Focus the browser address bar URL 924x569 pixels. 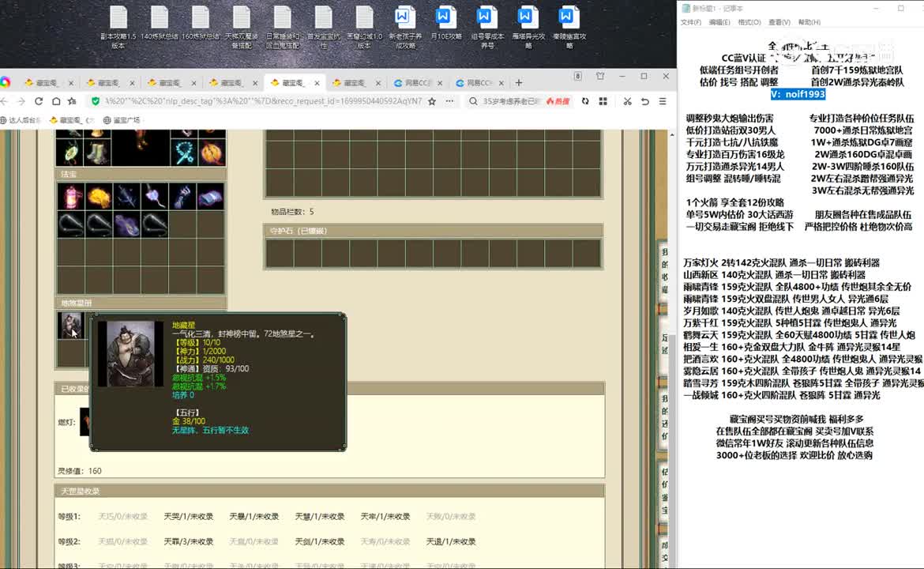pos(263,101)
